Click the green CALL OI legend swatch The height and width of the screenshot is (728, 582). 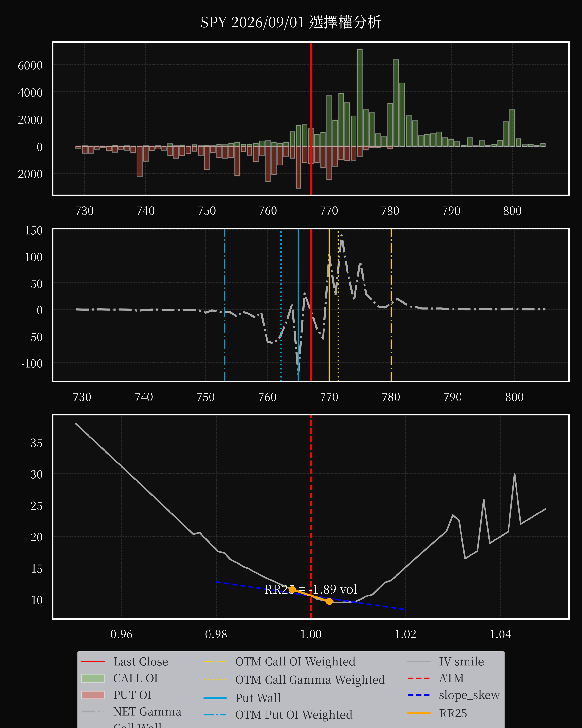click(x=93, y=678)
